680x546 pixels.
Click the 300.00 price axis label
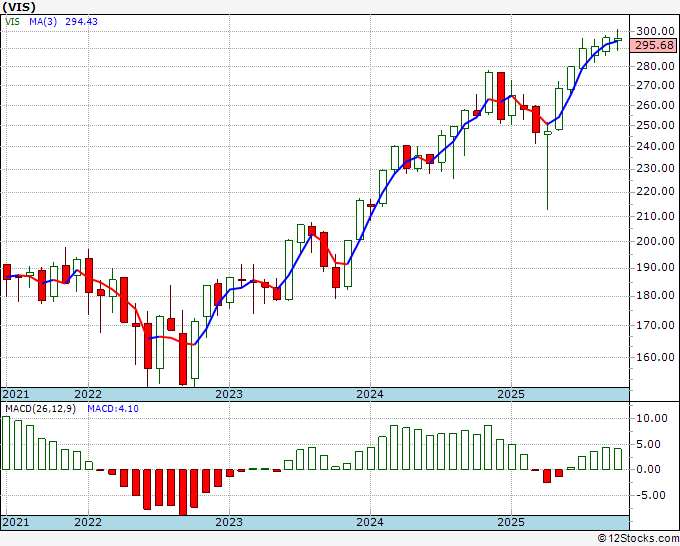(x=655, y=31)
